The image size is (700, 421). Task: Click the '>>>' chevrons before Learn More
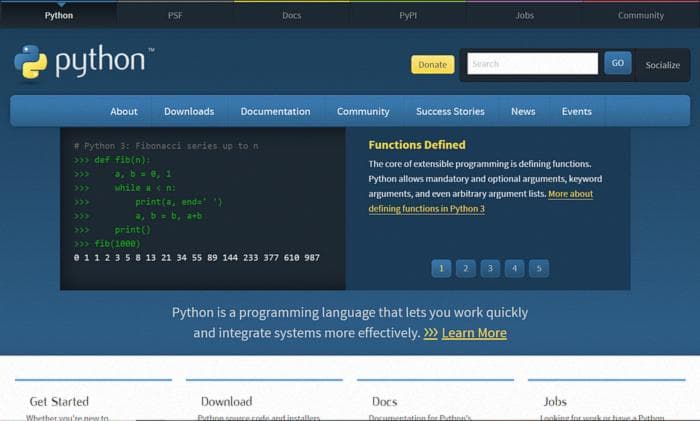pos(430,333)
